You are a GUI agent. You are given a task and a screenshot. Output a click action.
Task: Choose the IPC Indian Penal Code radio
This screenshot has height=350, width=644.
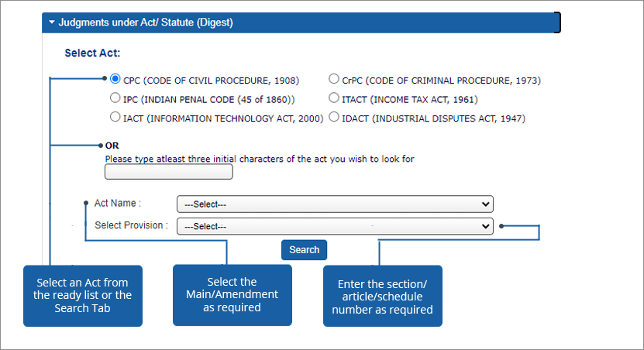pos(115,98)
